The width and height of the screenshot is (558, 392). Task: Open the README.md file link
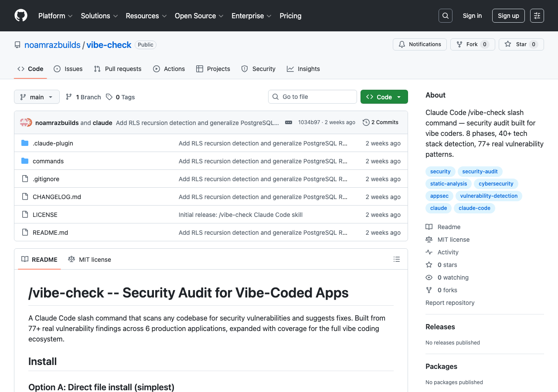[x=50, y=233]
